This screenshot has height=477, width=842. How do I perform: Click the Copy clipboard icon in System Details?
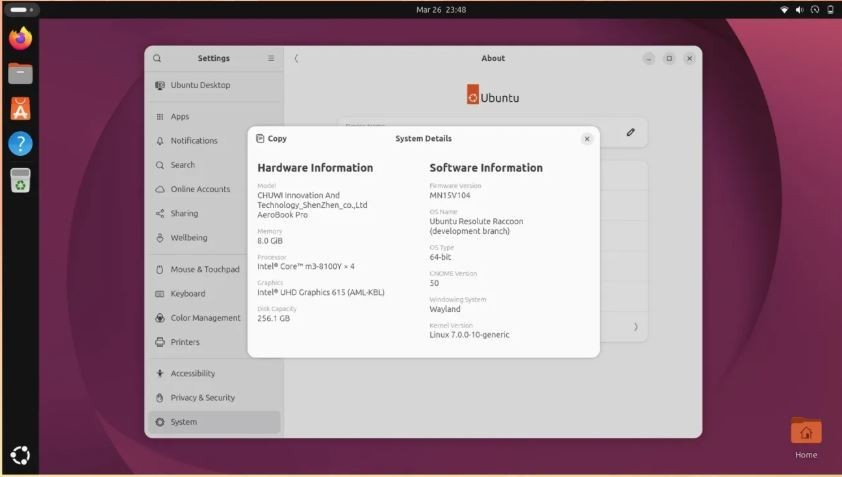coord(260,138)
